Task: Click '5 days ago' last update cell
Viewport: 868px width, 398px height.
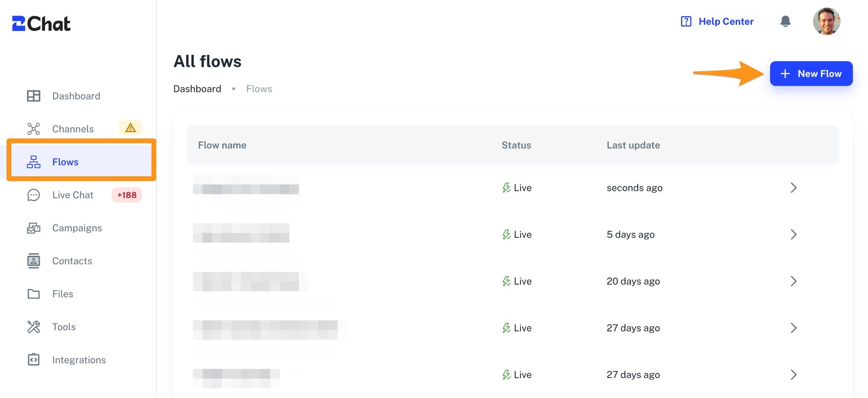Action: (631, 235)
